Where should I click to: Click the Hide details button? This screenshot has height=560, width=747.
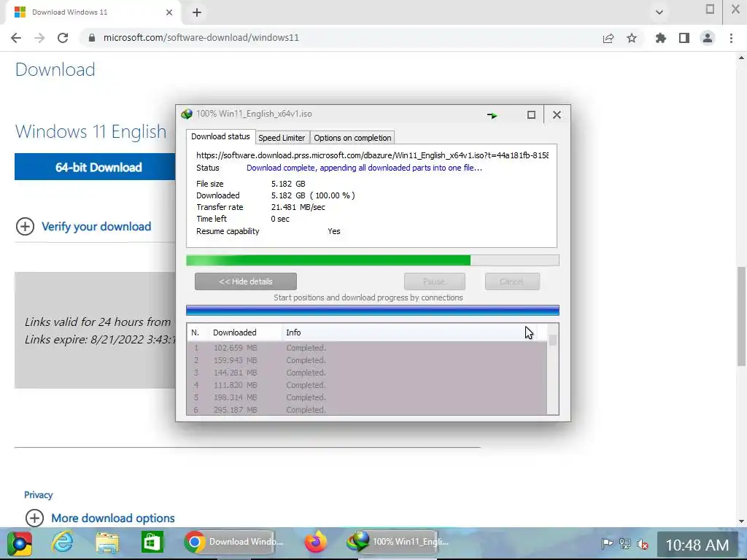click(245, 281)
